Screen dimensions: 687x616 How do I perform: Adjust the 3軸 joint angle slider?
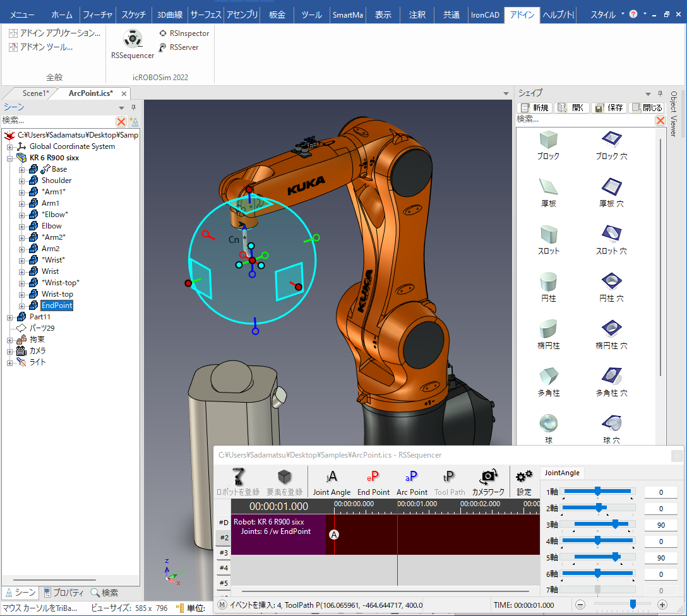point(615,524)
